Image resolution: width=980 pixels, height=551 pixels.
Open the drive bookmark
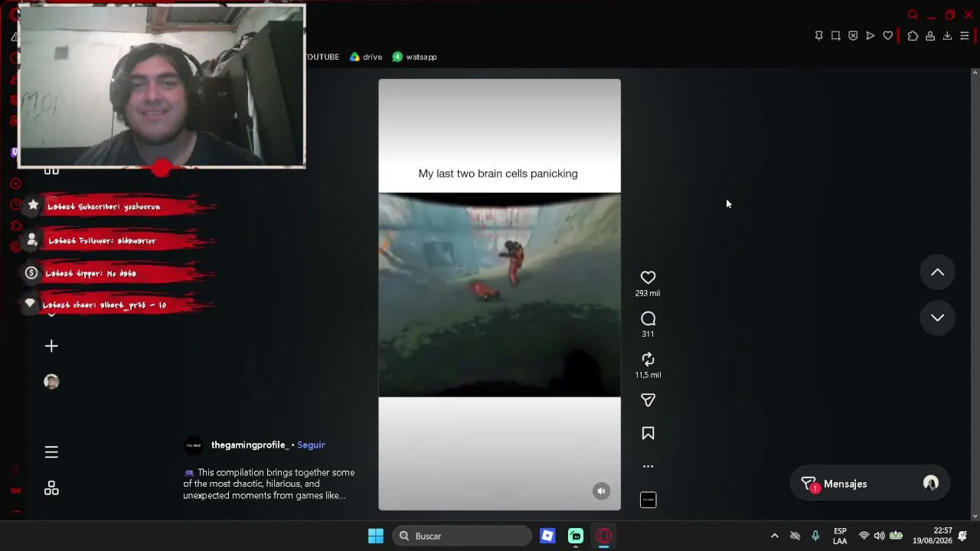pyautogui.click(x=366, y=57)
